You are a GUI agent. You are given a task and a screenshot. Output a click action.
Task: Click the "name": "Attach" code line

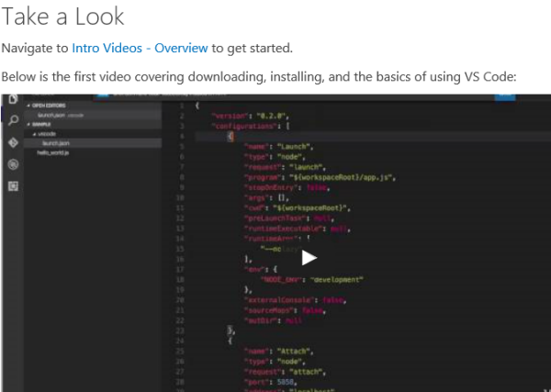273,351
